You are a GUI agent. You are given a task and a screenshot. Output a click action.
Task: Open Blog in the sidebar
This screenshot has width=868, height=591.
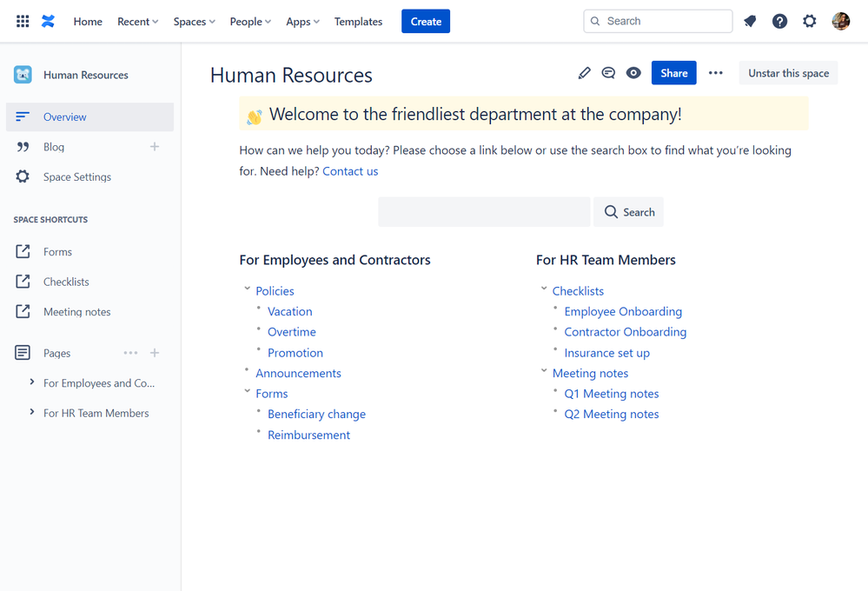pyautogui.click(x=54, y=147)
